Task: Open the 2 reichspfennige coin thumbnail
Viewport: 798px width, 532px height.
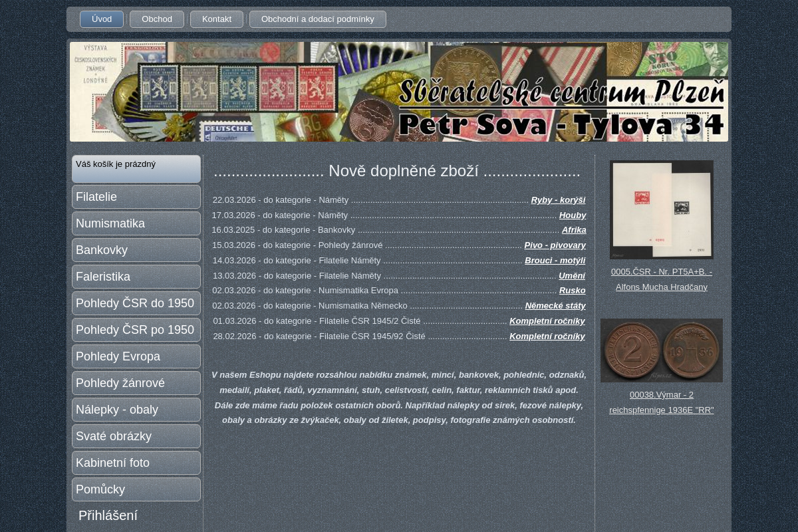Action: 662,350
